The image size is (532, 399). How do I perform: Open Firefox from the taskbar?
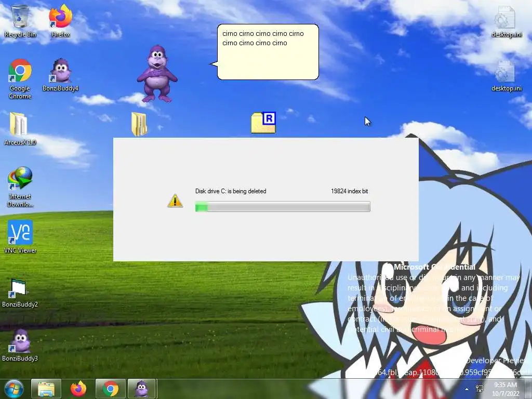pyautogui.click(x=78, y=389)
